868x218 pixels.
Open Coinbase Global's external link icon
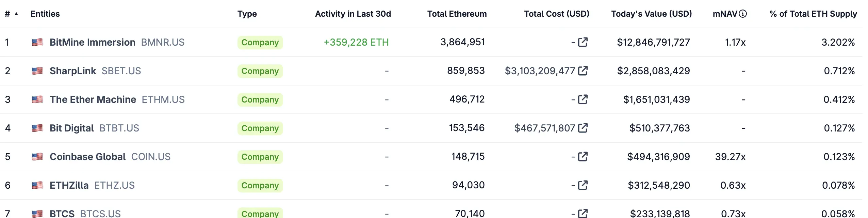coord(583,157)
